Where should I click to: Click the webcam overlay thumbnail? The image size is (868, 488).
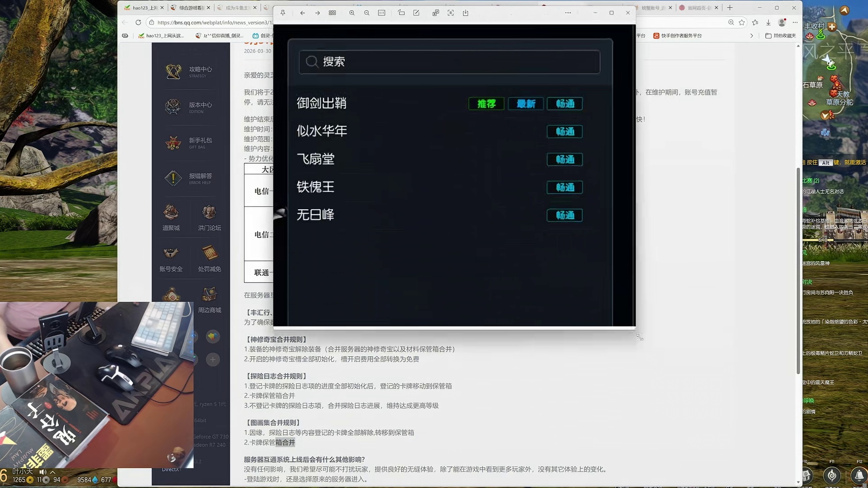(x=97, y=385)
